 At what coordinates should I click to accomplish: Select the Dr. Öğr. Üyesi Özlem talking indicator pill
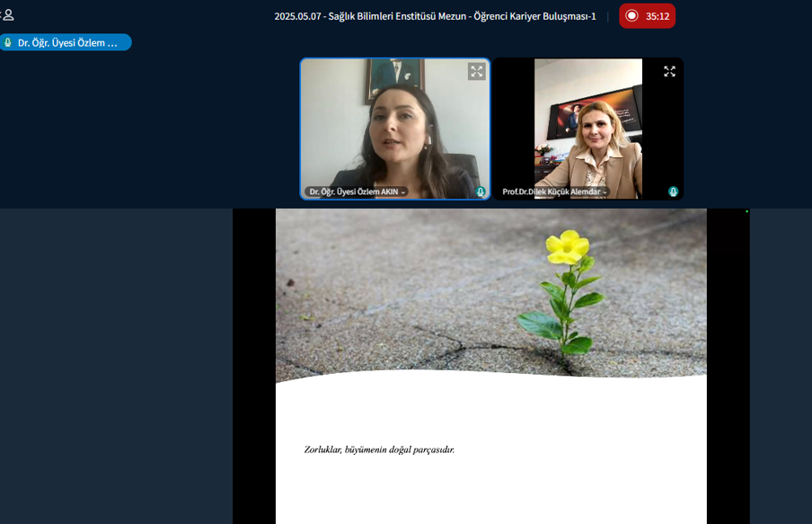pyautogui.click(x=66, y=42)
